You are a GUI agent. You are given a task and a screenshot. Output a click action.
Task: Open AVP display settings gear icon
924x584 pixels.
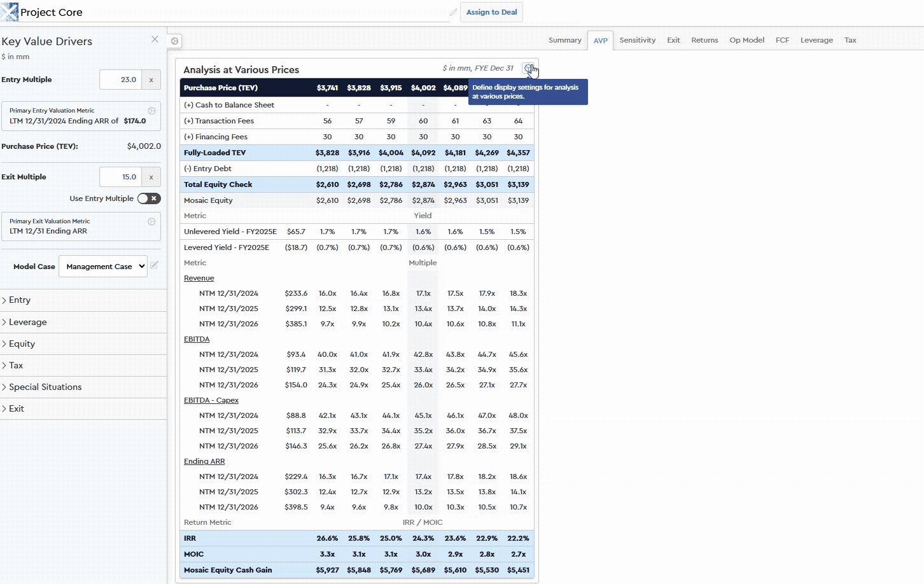click(528, 68)
